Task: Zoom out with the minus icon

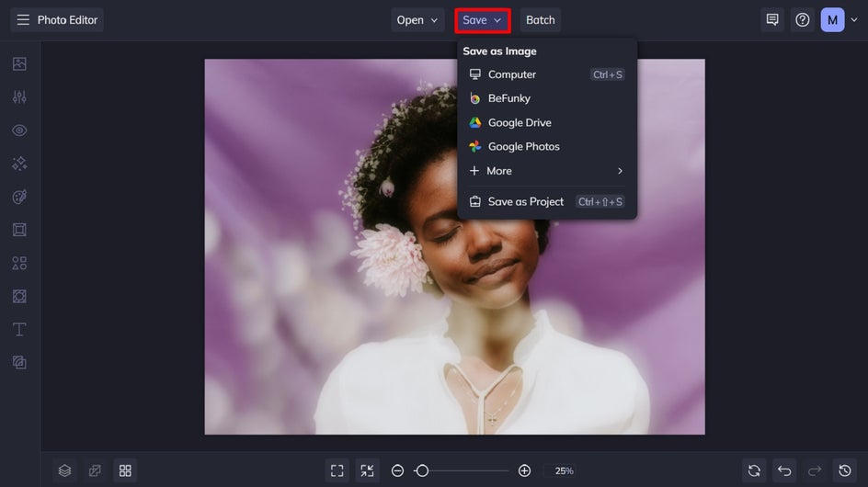Action: tap(397, 470)
